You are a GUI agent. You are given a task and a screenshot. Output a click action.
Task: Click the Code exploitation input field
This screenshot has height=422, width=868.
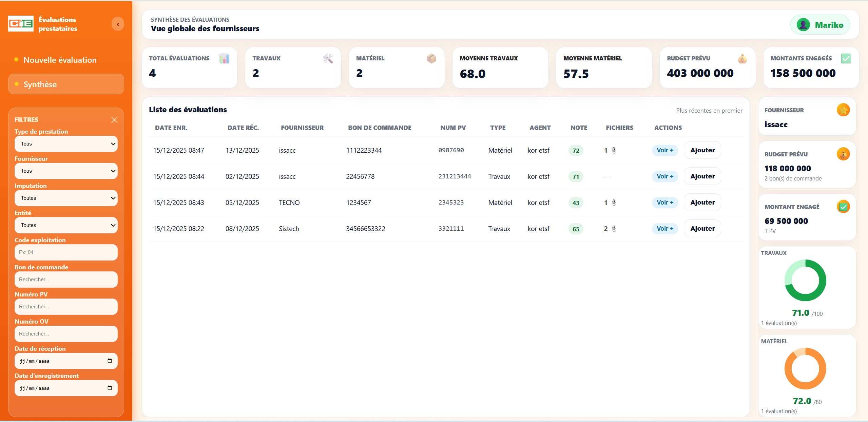[x=66, y=252]
